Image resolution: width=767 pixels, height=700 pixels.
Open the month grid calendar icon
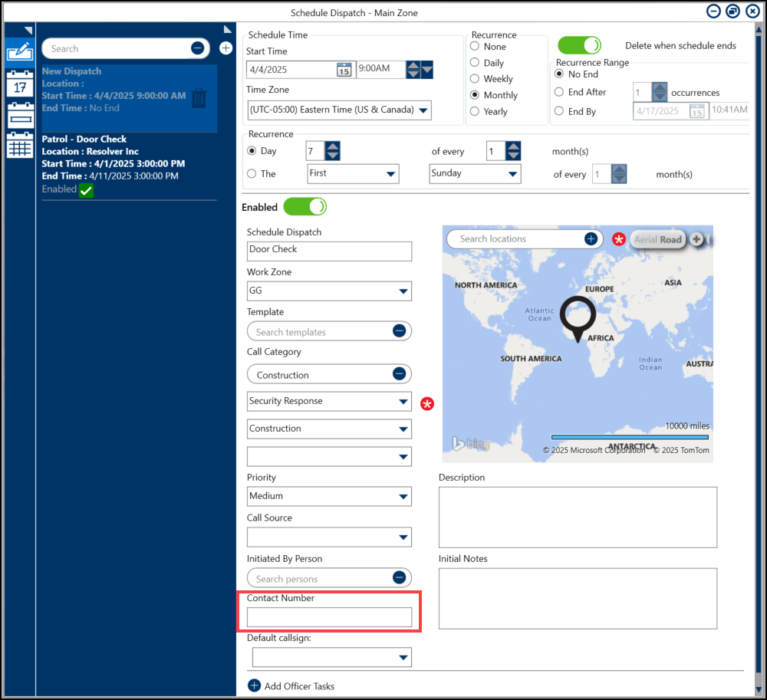point(19,146)
